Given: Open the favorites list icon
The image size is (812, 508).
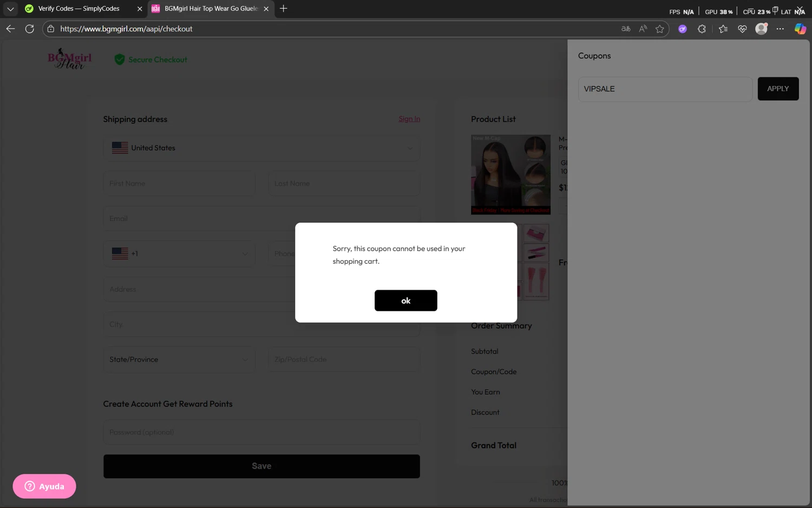Looking at the screenshot, I should pos(723,29).
